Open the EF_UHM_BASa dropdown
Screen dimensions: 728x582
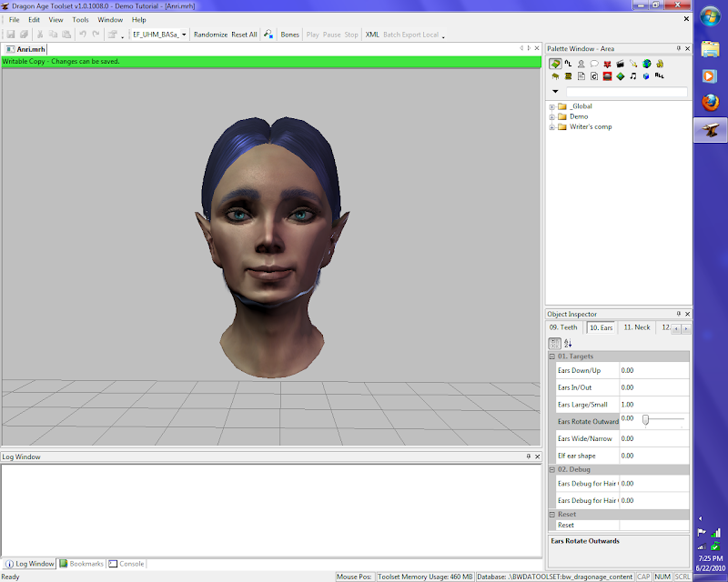[184, 35]
